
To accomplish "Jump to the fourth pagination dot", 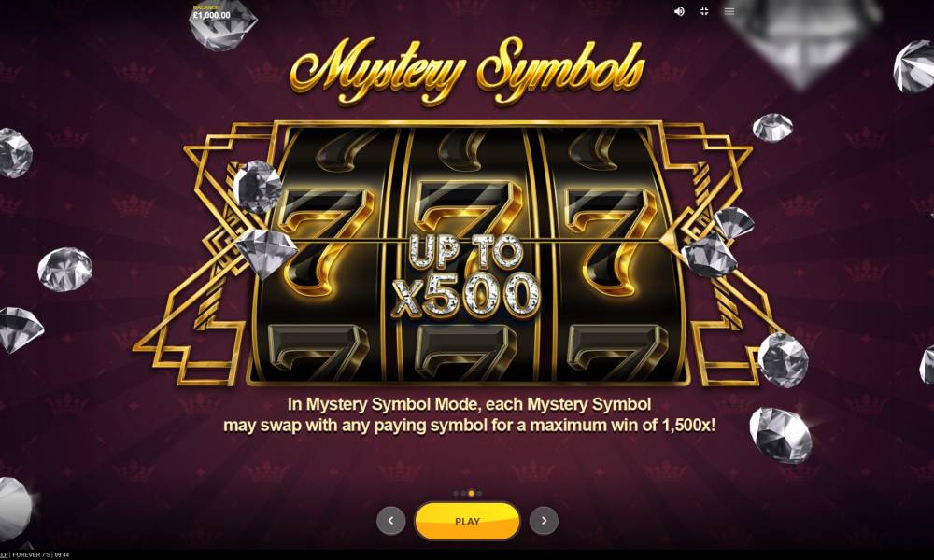I will pyautogui.click(x=479, y=494).
